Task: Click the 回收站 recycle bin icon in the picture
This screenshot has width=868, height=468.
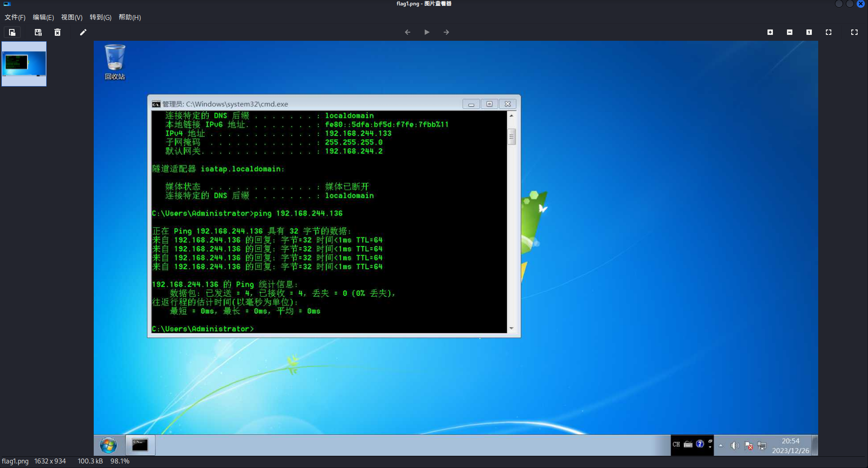Action: tap(115, 63)
